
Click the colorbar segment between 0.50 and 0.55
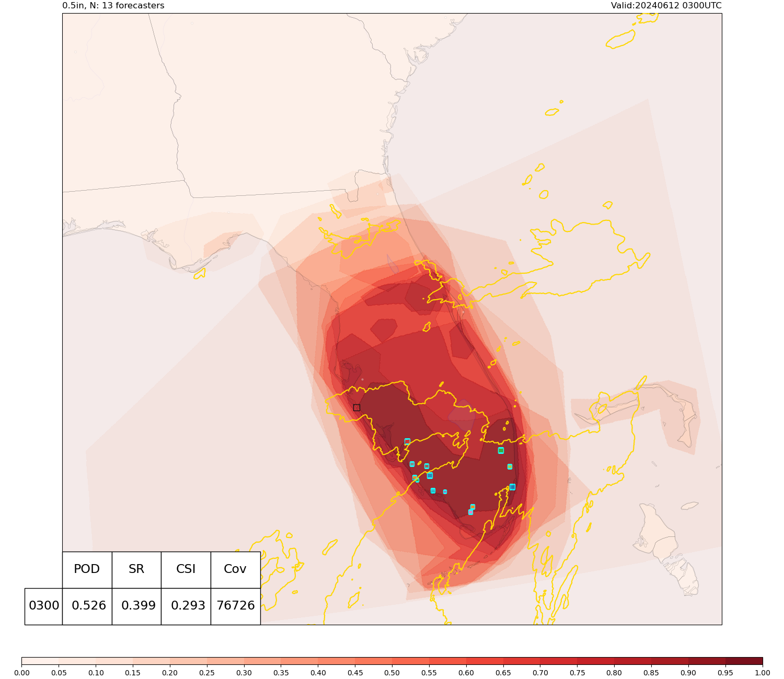coord(411,661)
